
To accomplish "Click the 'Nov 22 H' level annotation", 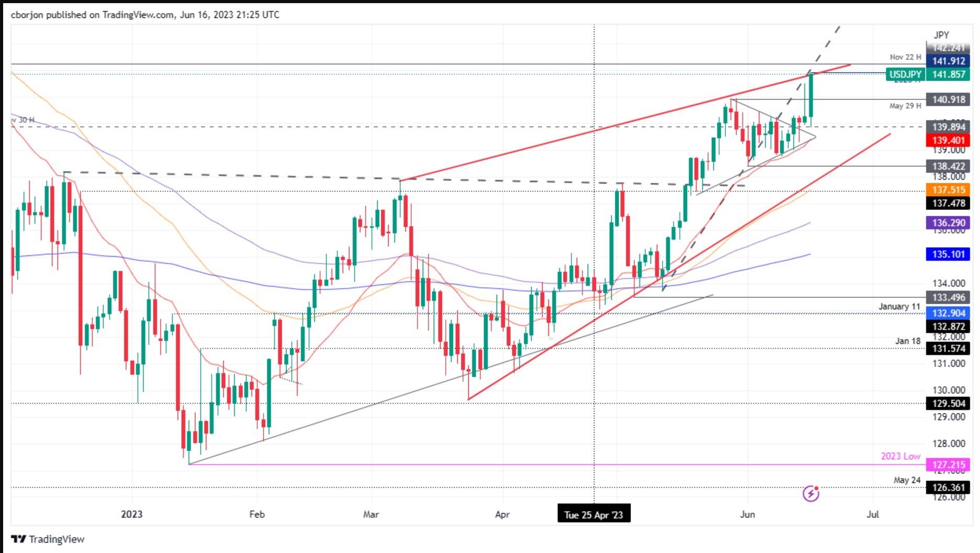I will [x=905, y=57].
